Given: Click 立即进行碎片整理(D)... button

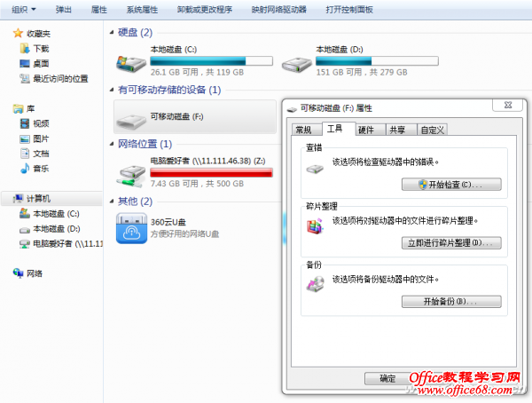Looking at the screenshot, I should [x=451, y=243].
